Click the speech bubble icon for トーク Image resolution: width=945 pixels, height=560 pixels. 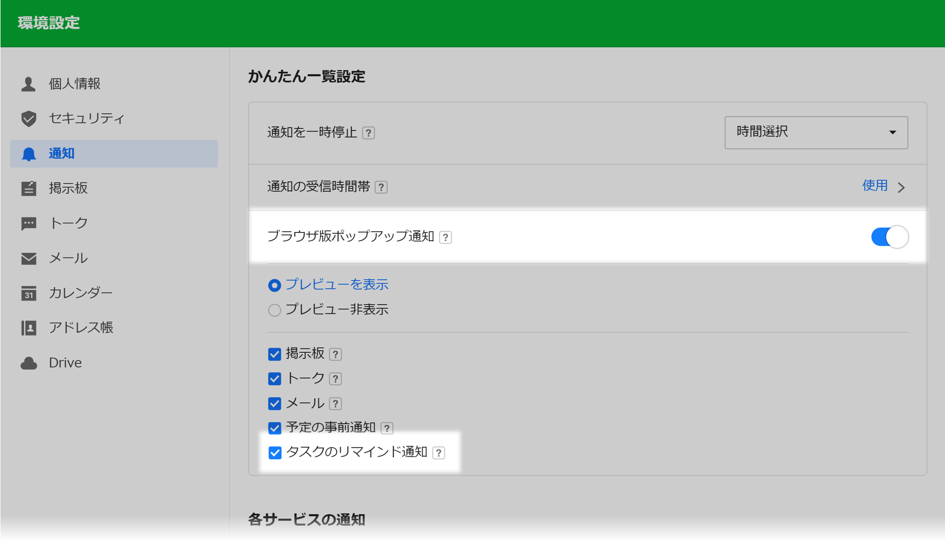(29, 223)
